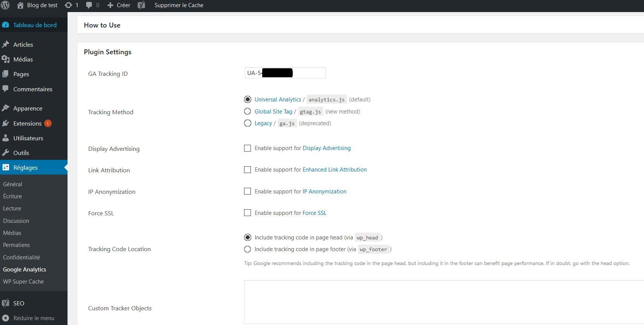Open the Discussion settings page

pyautogui.click(x=16, y=221)
